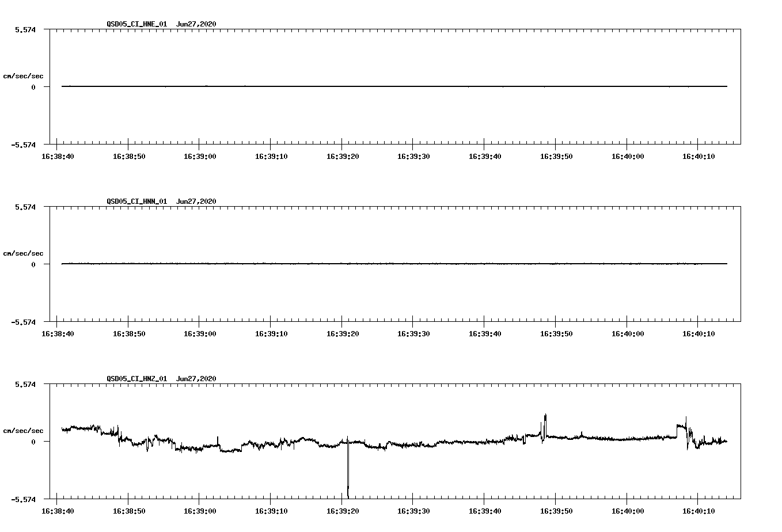The width and height of the screenshot is (782, 532).
Task: Click the 16:39:10 time label under the HNE plot
Action: pyautogui.click(x=271, y=156)
